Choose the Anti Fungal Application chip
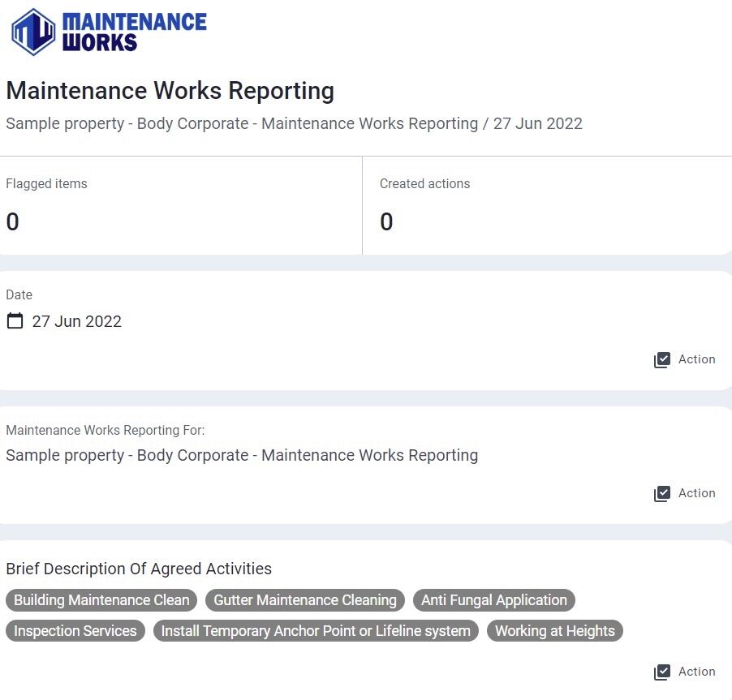Screen dimensions: 732x700 493,600
